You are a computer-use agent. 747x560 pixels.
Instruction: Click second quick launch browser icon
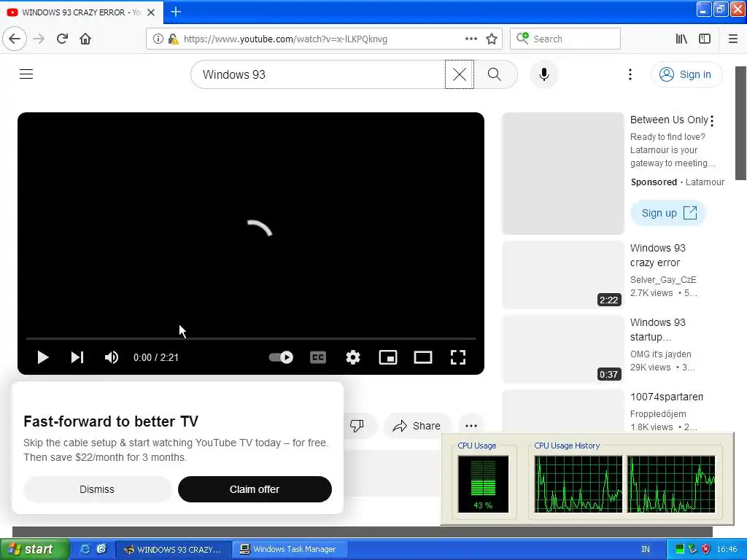tap(101, 549)
